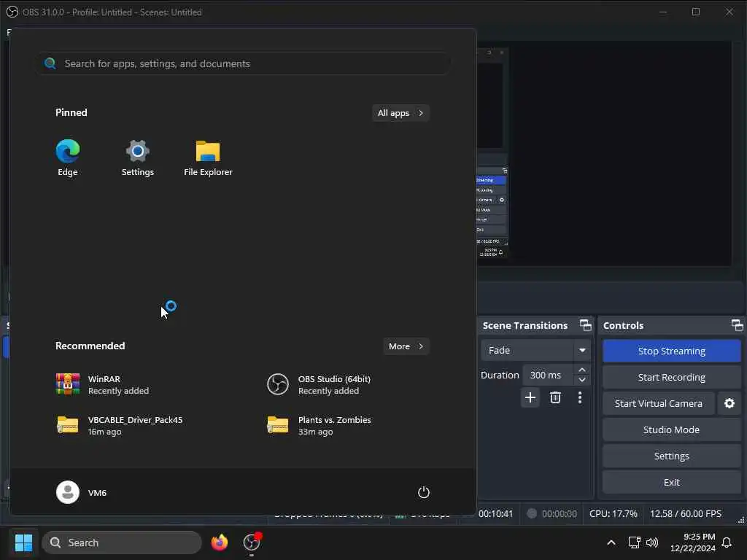The image size is (747, 560).
Task: Undock the Scene Transitions panel
Action: (586, 325)
